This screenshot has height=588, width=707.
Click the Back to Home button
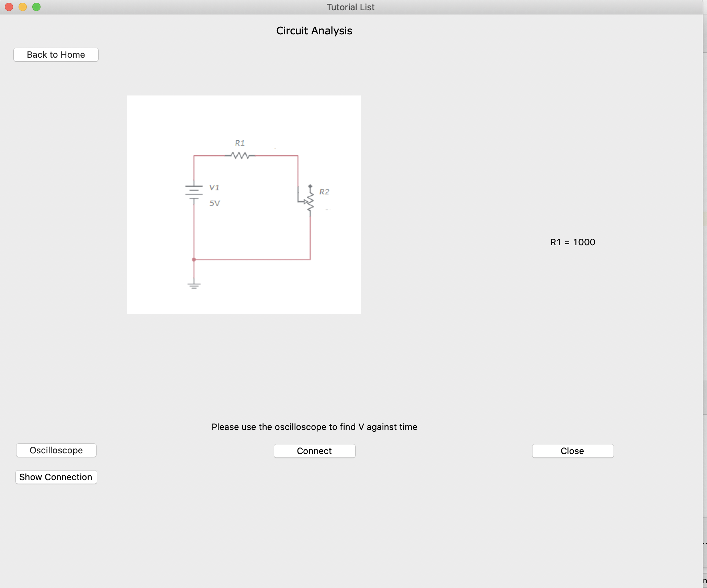pos(56,55)
